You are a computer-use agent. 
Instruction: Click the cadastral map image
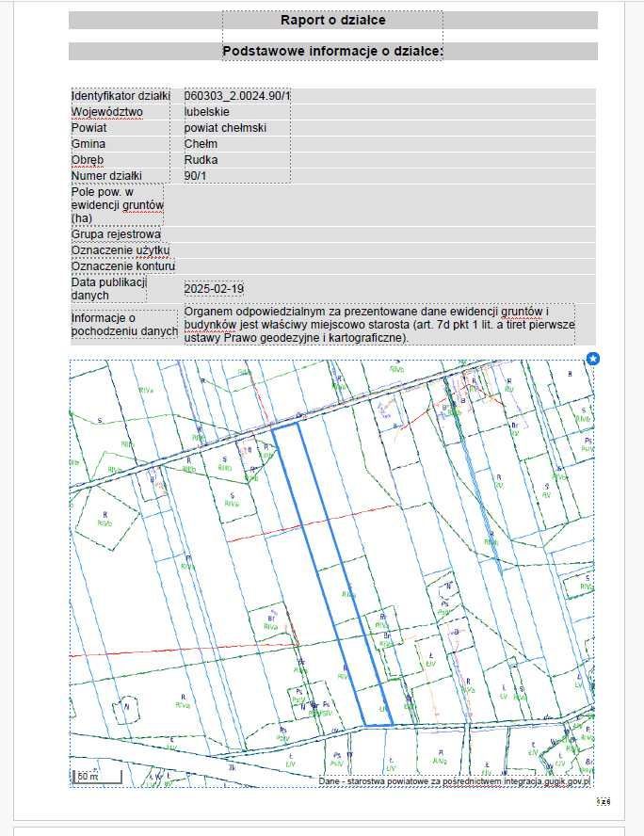point(331,573)
